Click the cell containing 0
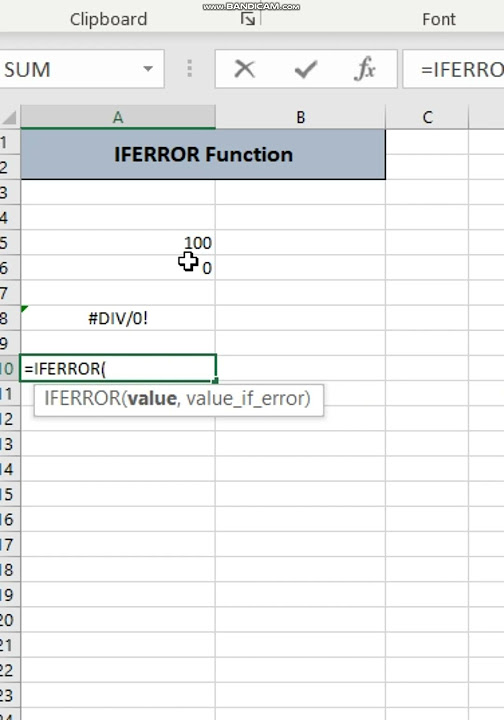 (118, 268)
